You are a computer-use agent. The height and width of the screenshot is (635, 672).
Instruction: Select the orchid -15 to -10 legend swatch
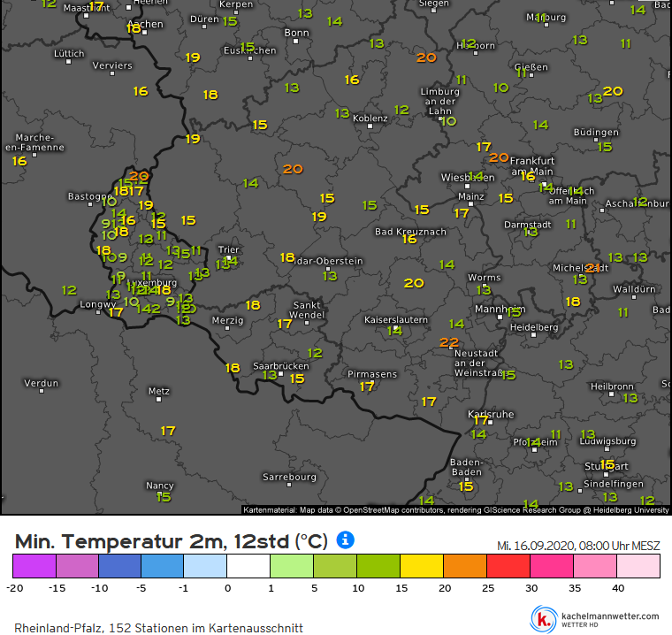click(77, 566)
